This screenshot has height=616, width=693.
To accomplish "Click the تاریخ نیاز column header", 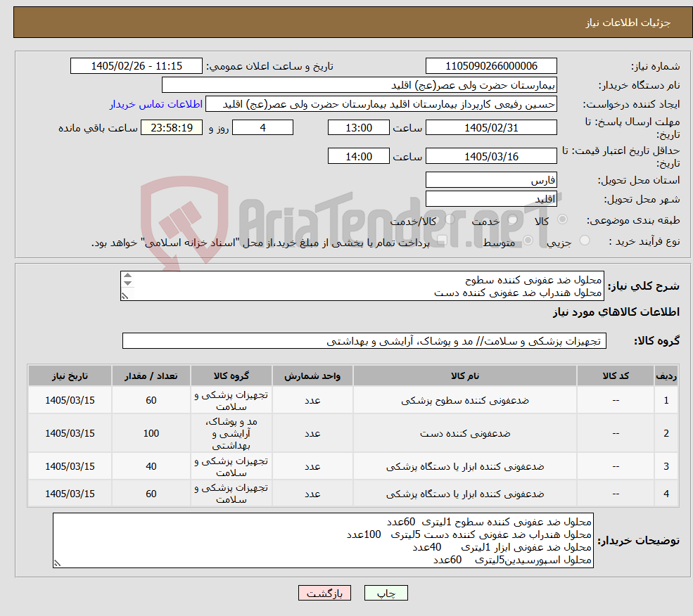I will (x=70, y=376).
